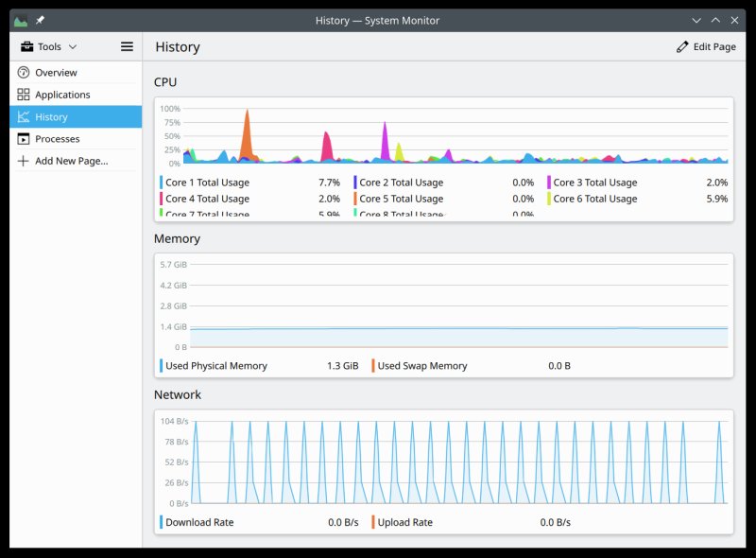This screenshot has height=558, width=756.
Task: Click the plus icon for Add New Page
Action: [24, 161]
